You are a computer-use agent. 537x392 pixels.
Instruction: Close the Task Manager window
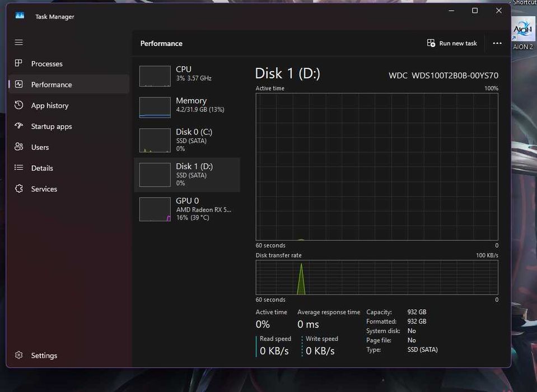(x=498, y=11)
